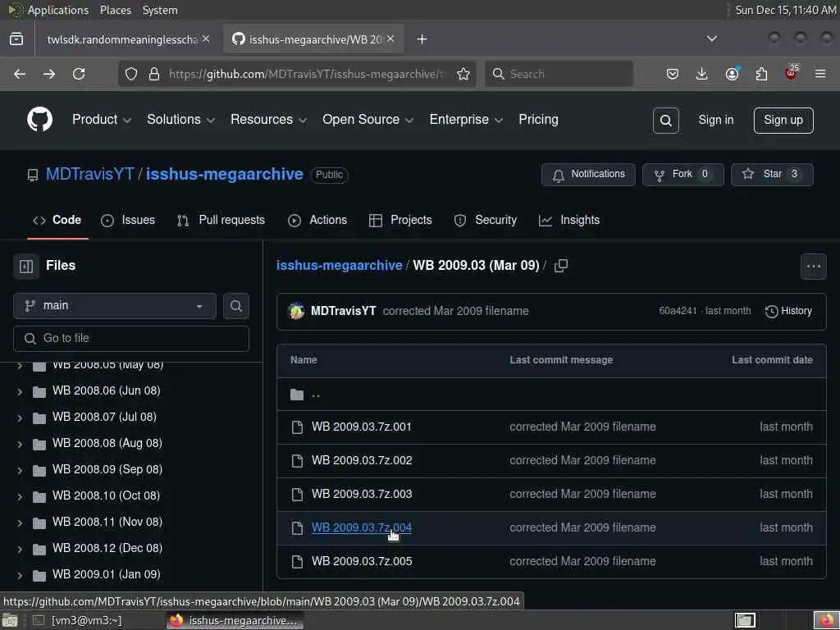Screen dimensions: 840x630
Task: Open the GitHub search magnifier button
Action: pyautogui.click(x=666, y=121)
